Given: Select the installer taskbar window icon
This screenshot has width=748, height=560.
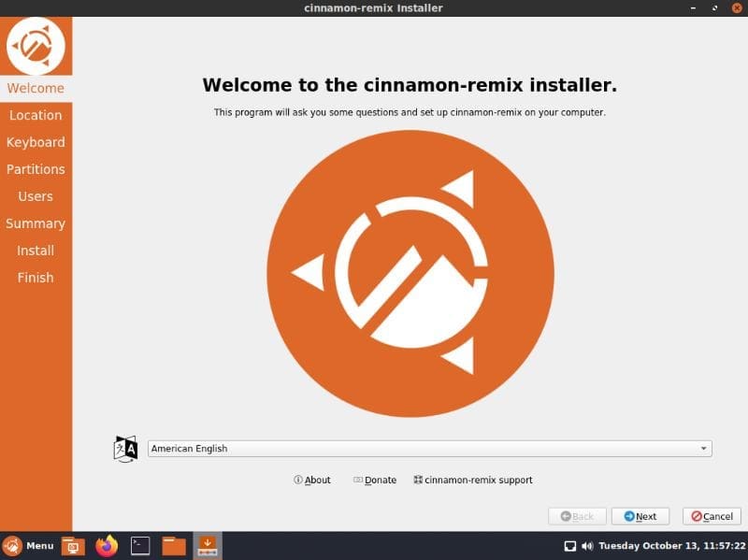Looking at the screenshot, I should tap(208, 546).
